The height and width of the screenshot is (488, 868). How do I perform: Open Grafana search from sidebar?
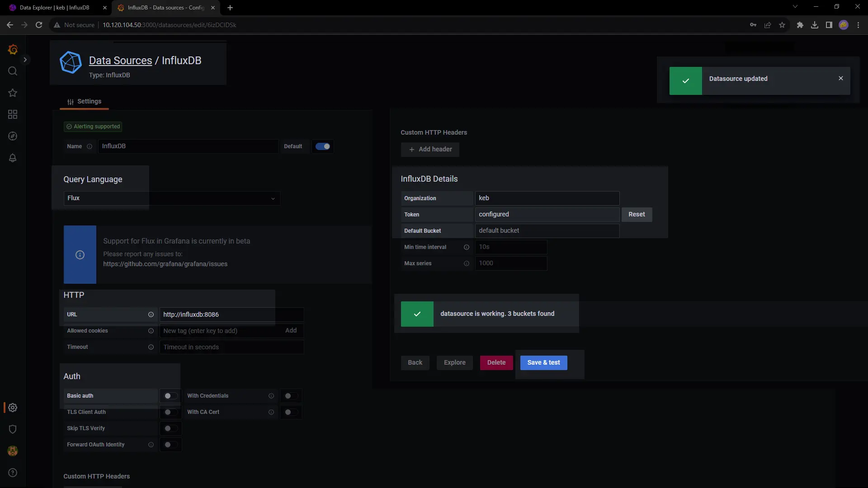coord(13,71)
